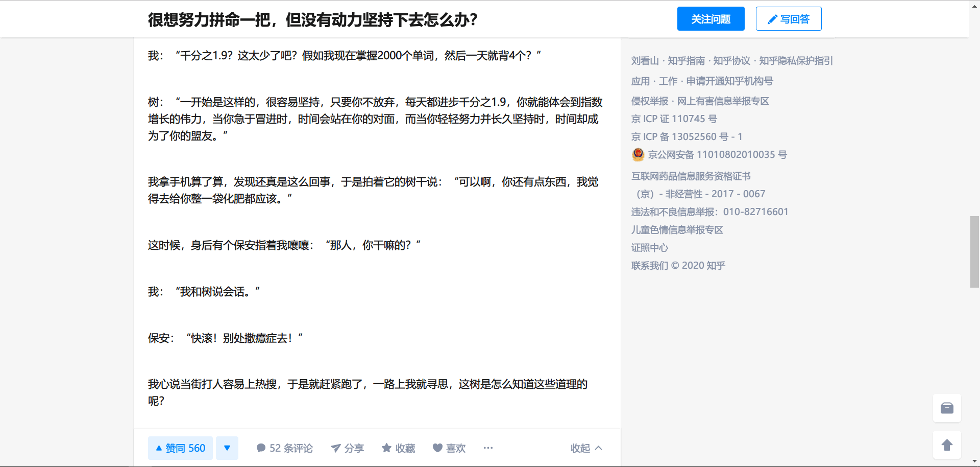Screen dimensions: 980x467
Task: Start writing an answer with 写回答
Action: click(788, 19)
